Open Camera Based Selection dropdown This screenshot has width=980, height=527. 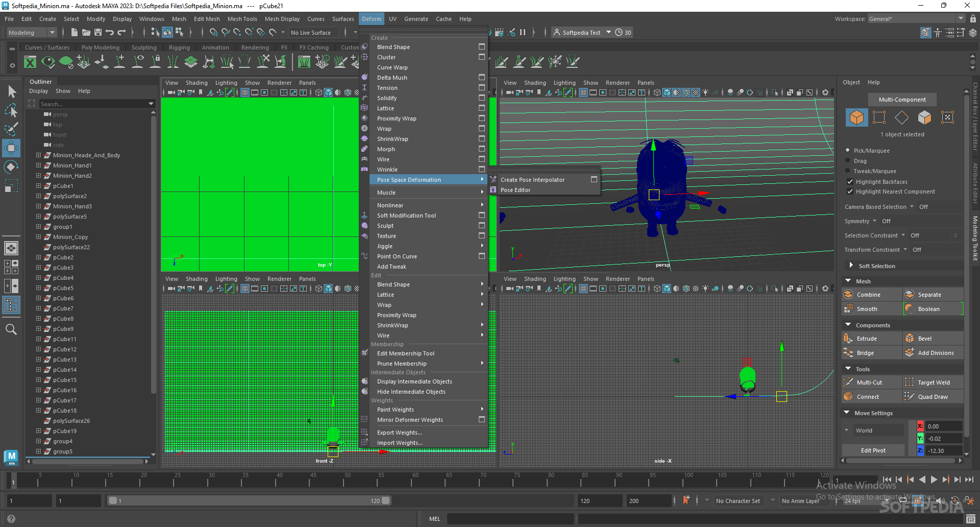coord(912,206)
